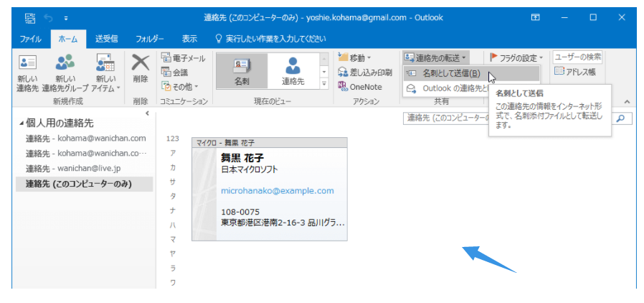Click the contacts search magnifier icon
The image size is (644, 303).
(620, 118)
